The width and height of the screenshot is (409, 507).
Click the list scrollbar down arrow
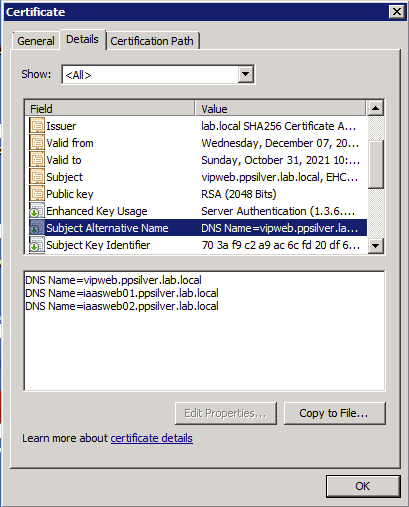point(376,246)
